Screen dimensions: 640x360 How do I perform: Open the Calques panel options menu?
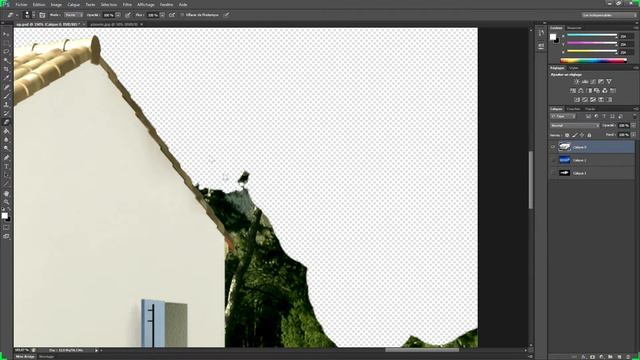636,109
